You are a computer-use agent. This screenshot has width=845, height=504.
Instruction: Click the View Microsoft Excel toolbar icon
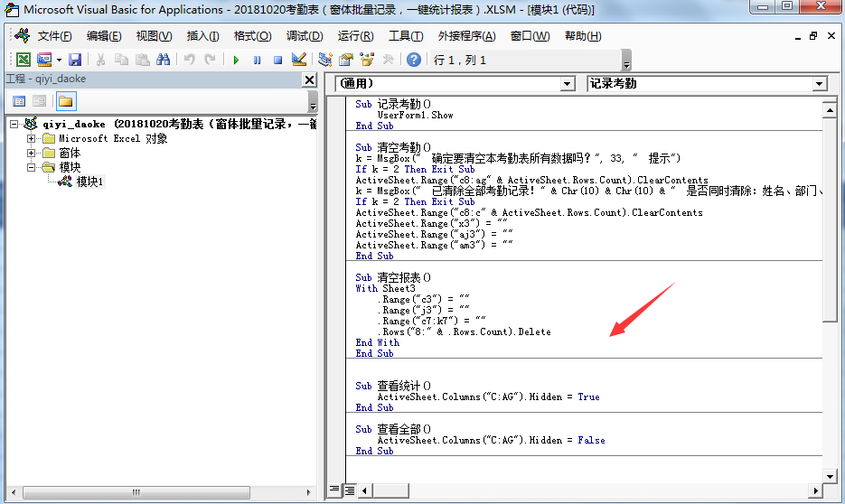click(23, 60)
